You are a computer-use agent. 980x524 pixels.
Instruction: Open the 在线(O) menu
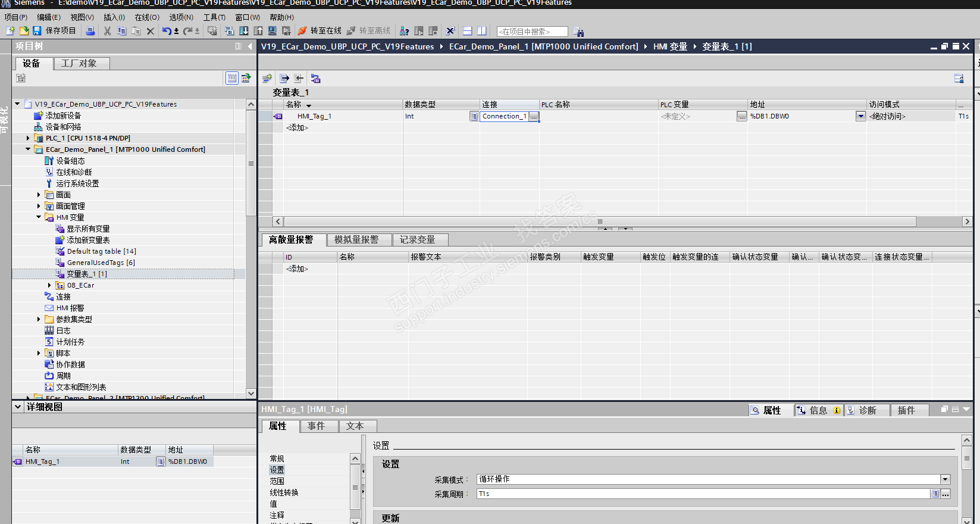[x=147, y=17]
